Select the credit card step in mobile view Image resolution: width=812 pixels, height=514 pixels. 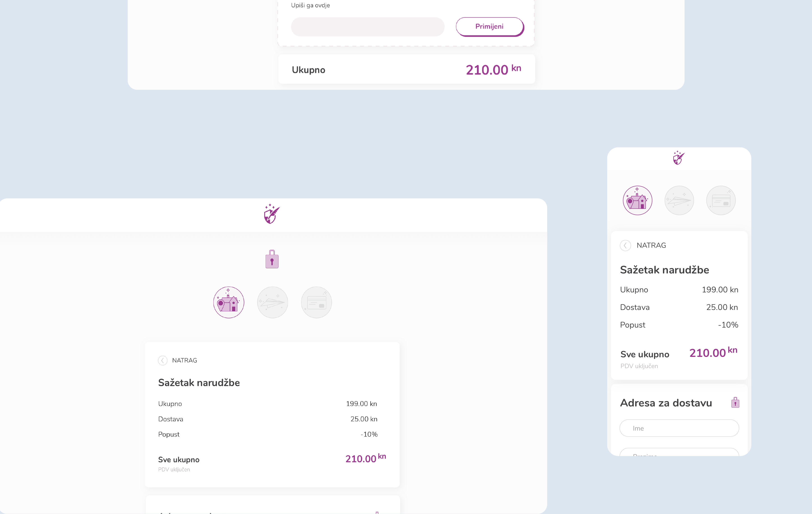pyautogui.click(x=721, y=201)
